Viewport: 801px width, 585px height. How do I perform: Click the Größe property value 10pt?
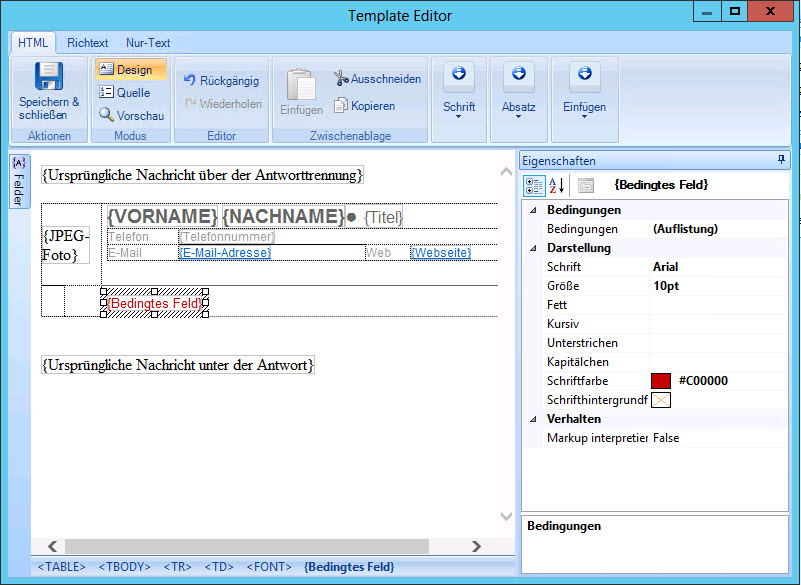(x=667, y=286)
